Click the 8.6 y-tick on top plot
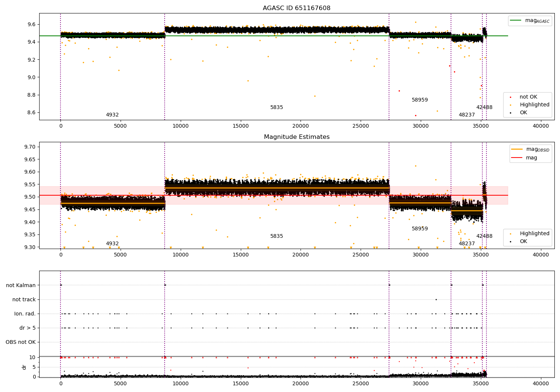The image size is (560, 392). pos(31,113)
